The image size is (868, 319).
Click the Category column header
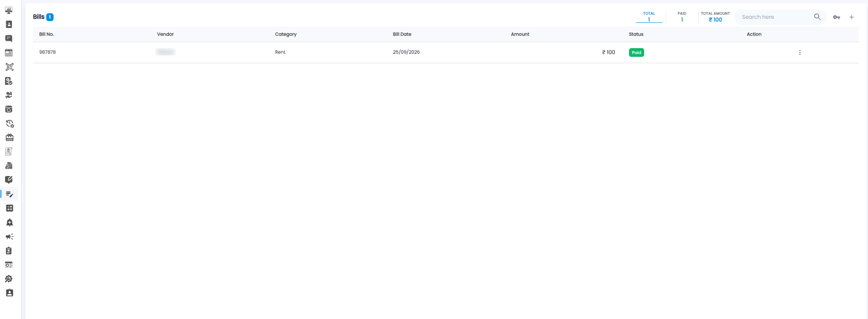click(286, 34)
